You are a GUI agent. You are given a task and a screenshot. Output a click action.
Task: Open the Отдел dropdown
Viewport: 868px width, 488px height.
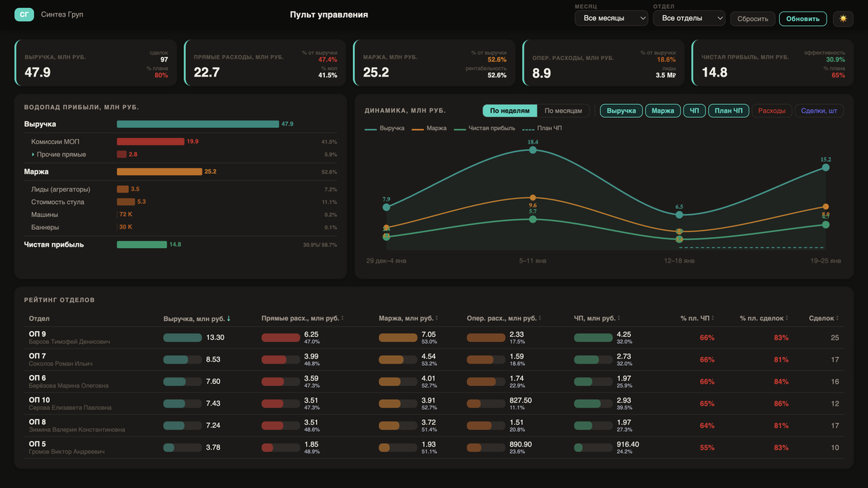(x=689, y=18)
